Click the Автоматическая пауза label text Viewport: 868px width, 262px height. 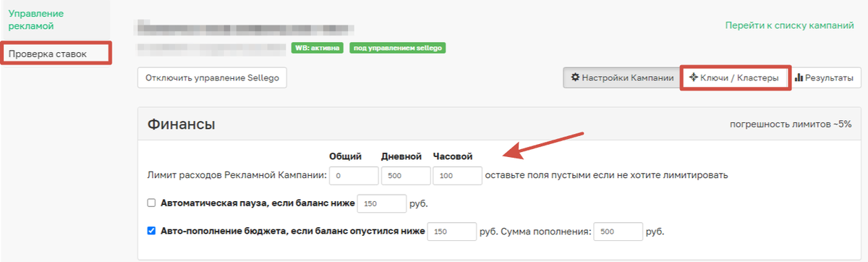tap(258, 203)
